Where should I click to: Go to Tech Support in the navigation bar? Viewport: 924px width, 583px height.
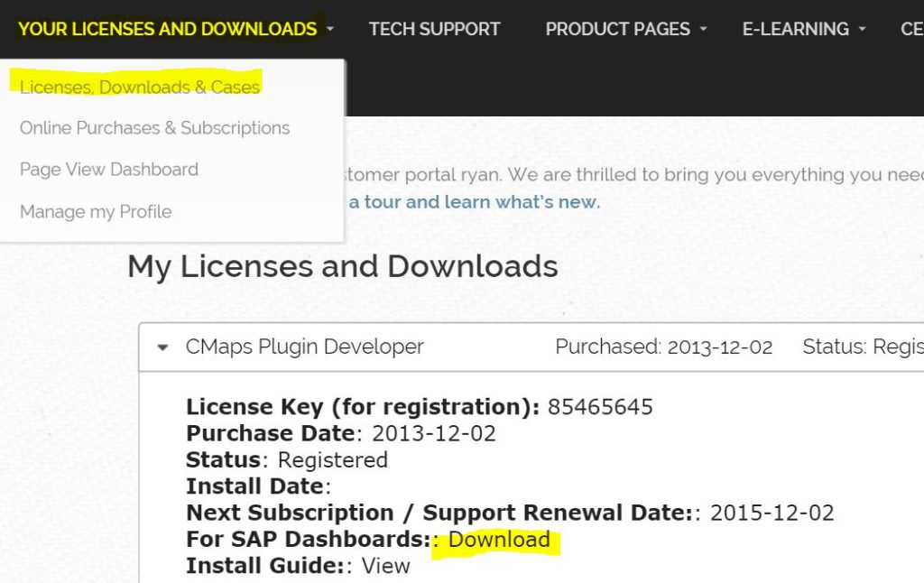pyautogui.click(x=434, y=29)
